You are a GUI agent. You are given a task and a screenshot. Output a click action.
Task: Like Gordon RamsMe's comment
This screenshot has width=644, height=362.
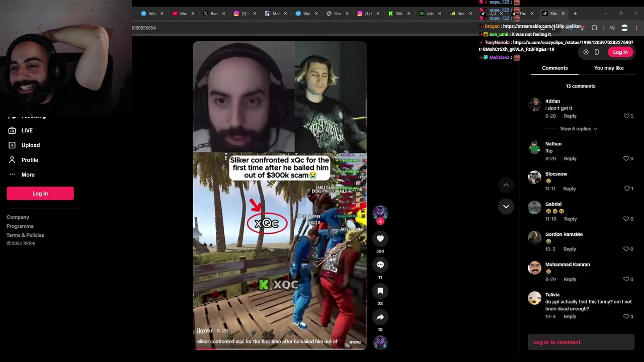pos(626,249)
